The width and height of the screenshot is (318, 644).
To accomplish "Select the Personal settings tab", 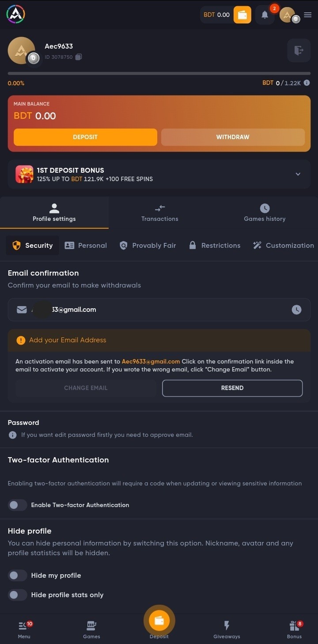I will [86, 246].
